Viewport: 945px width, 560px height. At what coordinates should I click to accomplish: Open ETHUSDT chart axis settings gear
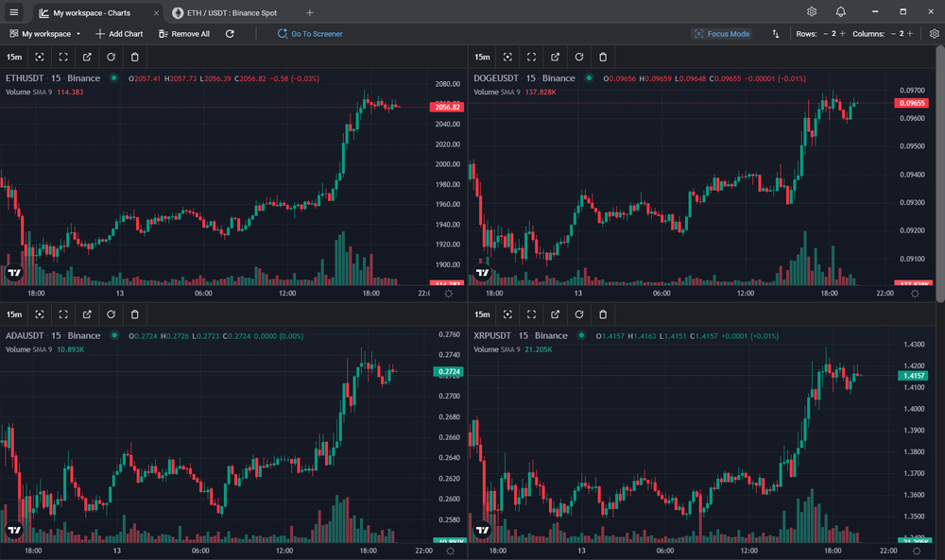[x=449, y=294]
